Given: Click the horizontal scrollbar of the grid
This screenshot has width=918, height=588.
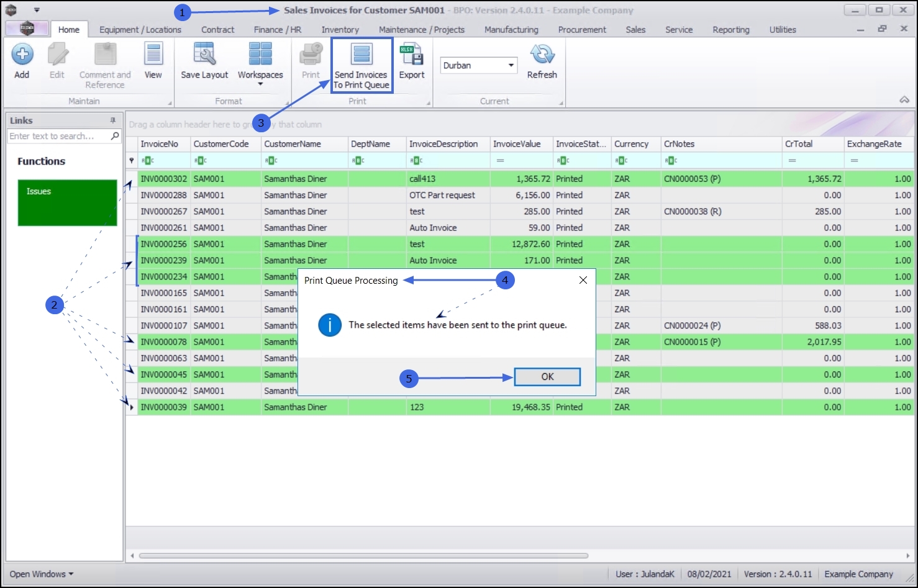Looking at the screenshot, I should point(363,556).
